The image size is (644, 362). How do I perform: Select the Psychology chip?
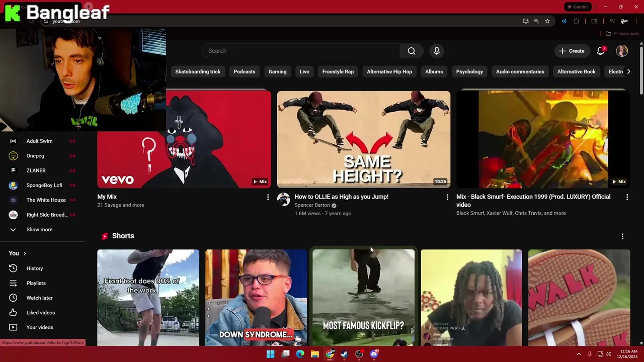(x=469, y=71)
